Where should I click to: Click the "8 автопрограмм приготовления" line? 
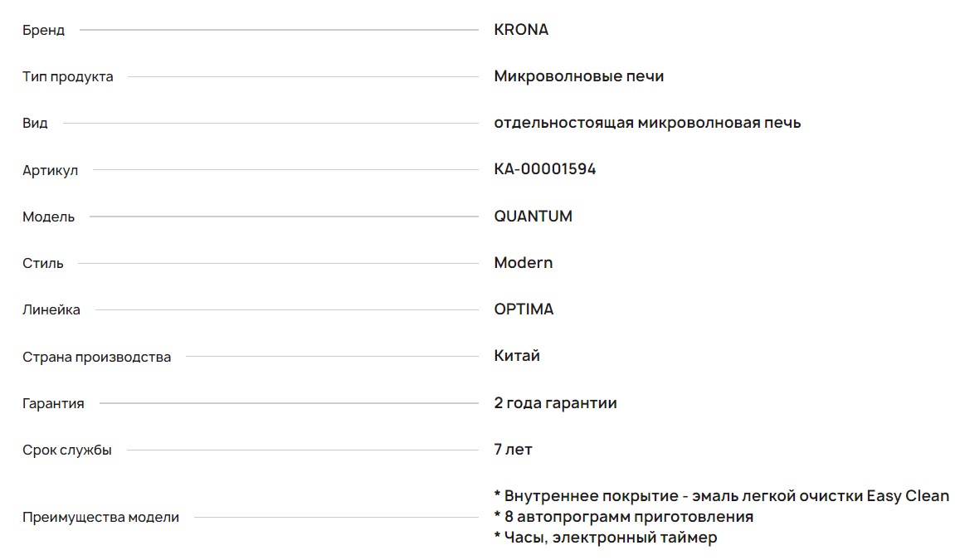(628, 517)
